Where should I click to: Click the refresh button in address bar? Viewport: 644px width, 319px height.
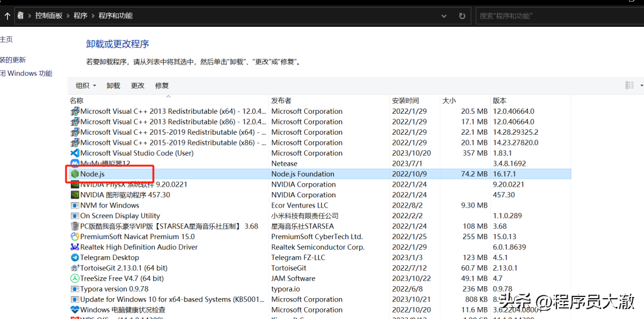click(462, 16)
